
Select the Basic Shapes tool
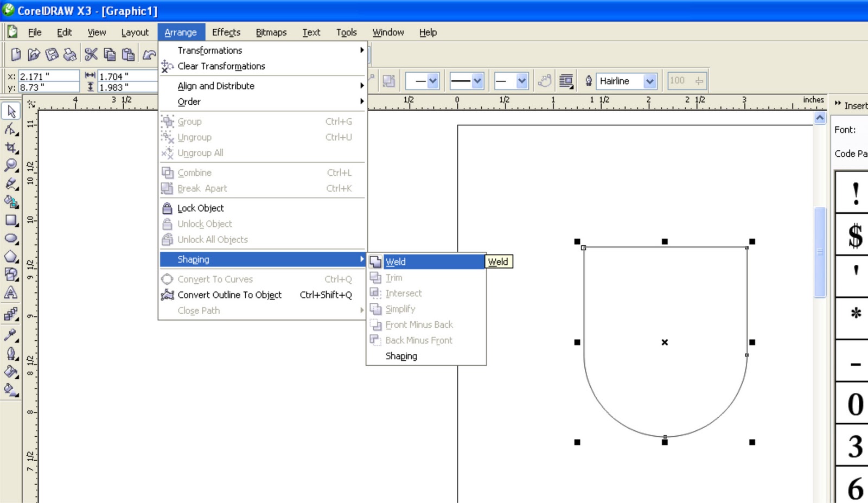coord(11,275)
